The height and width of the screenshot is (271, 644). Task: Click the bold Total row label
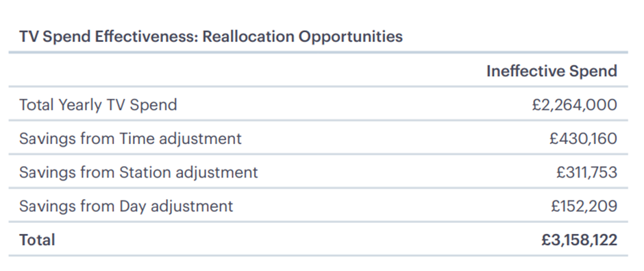coord(37,239)
